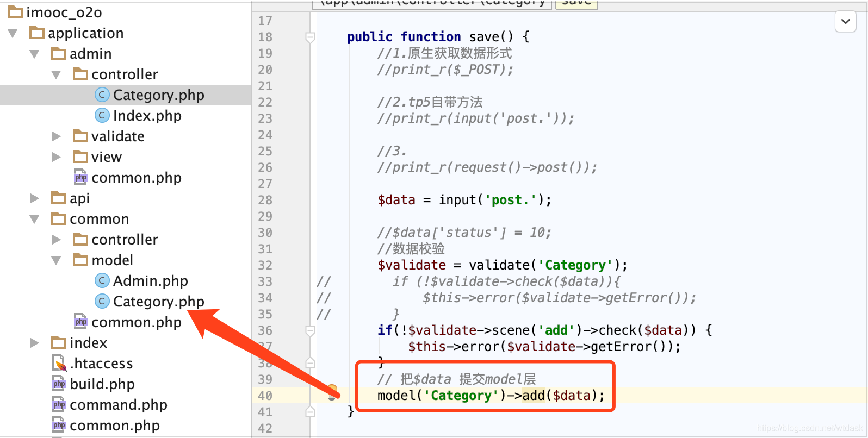Expand the api folder arrow

click(x=35, y=198)
